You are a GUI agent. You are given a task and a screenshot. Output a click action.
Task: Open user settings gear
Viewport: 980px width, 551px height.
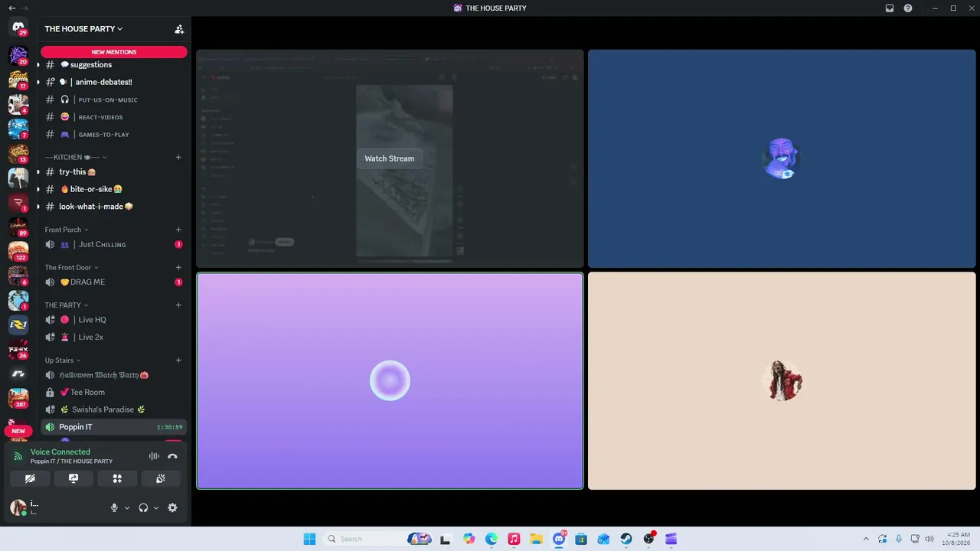click(172, 507)
